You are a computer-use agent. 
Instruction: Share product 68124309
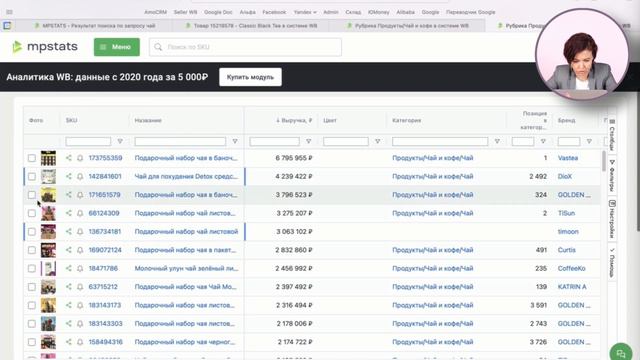[x=69, y=213]
